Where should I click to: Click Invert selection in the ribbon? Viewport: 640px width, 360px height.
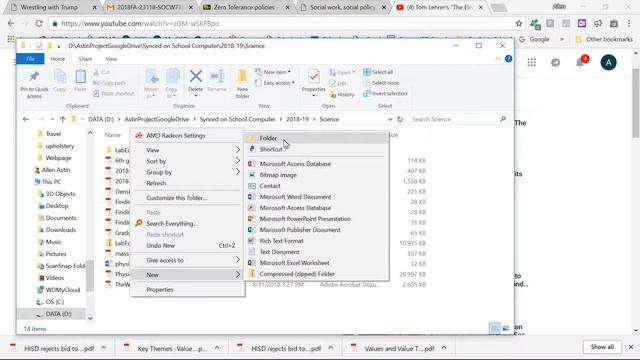point(385,93)
